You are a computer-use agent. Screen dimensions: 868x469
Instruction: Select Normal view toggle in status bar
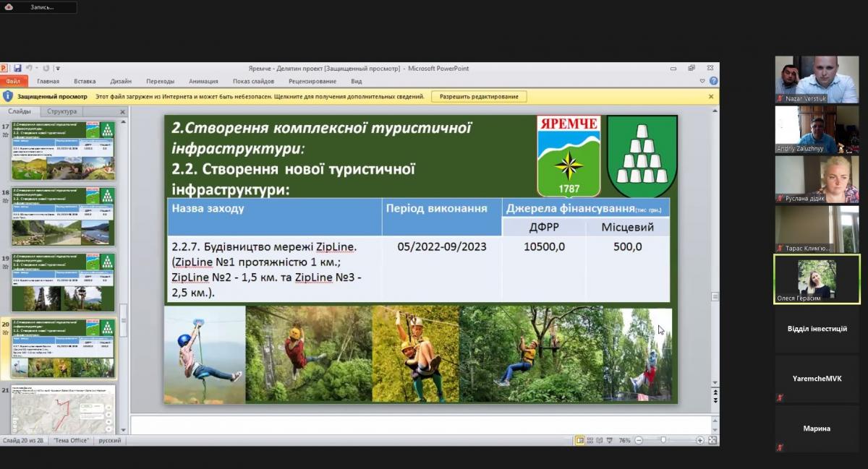(580, 440)
